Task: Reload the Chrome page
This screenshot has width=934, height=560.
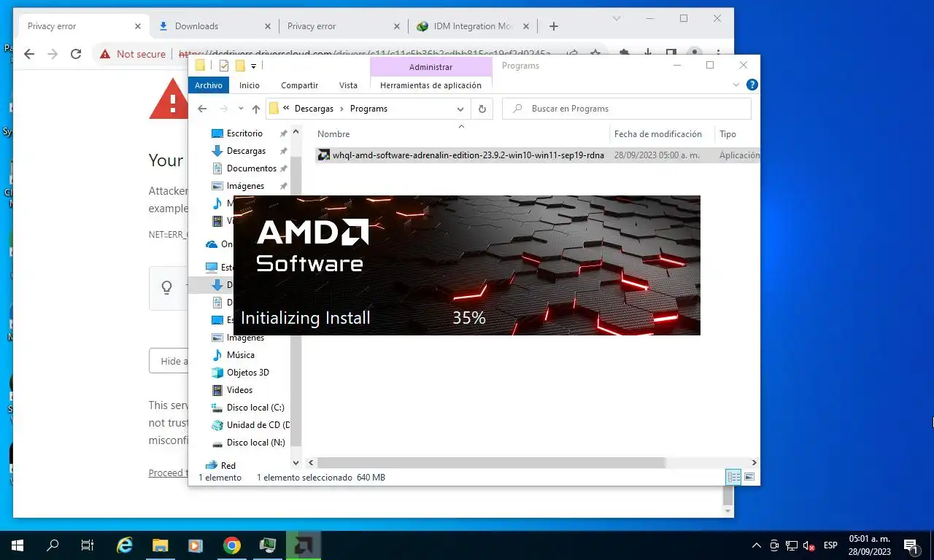Action: pos(76,54)
